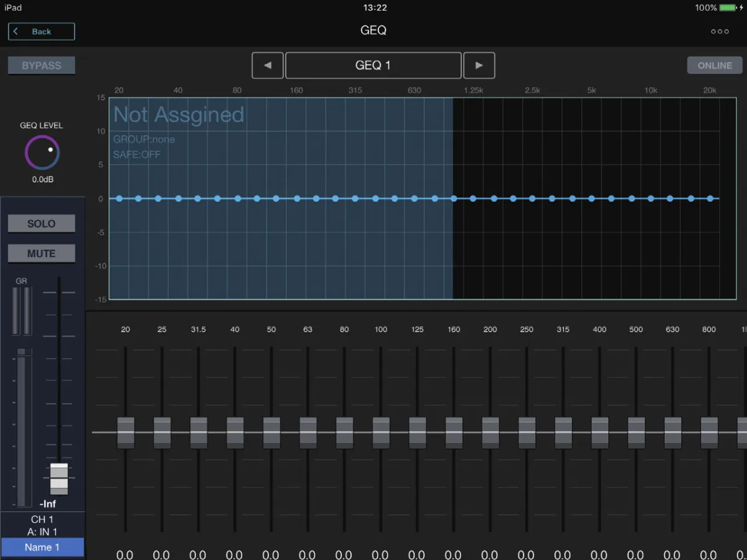Click the 100 Hz band fader
Image resolution: width=747 pixels, height=560 pixels.
(x=381, y=432)
